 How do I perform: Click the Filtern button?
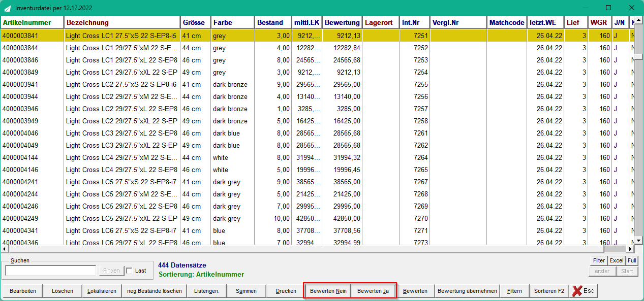[514, 291]
